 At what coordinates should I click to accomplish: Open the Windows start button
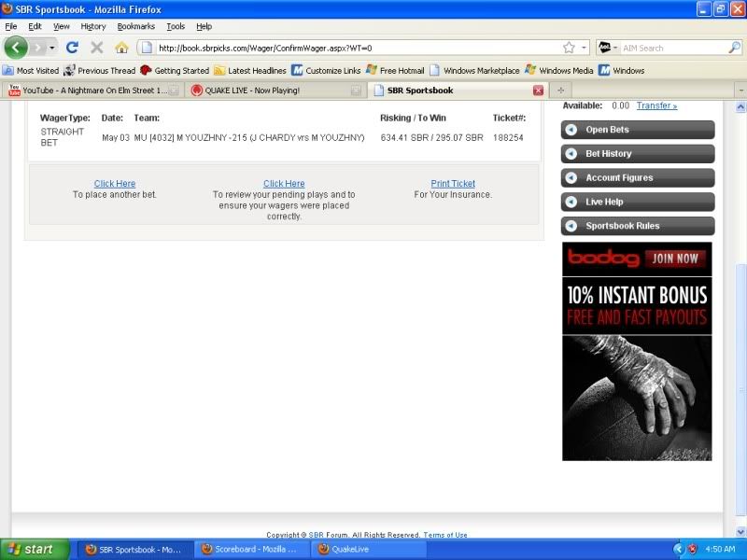pyautogui.click(x=35, y=549)
